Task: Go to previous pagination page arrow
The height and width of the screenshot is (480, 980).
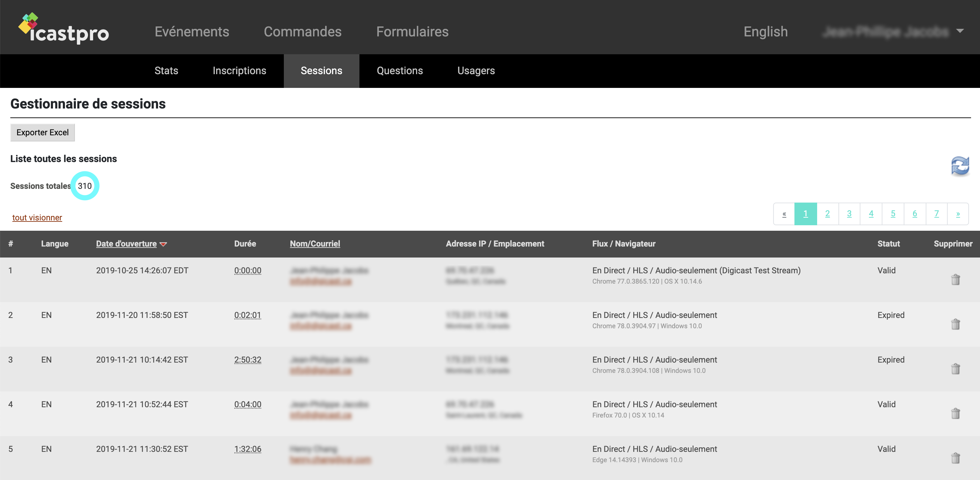Action: (x=784, y=214)
